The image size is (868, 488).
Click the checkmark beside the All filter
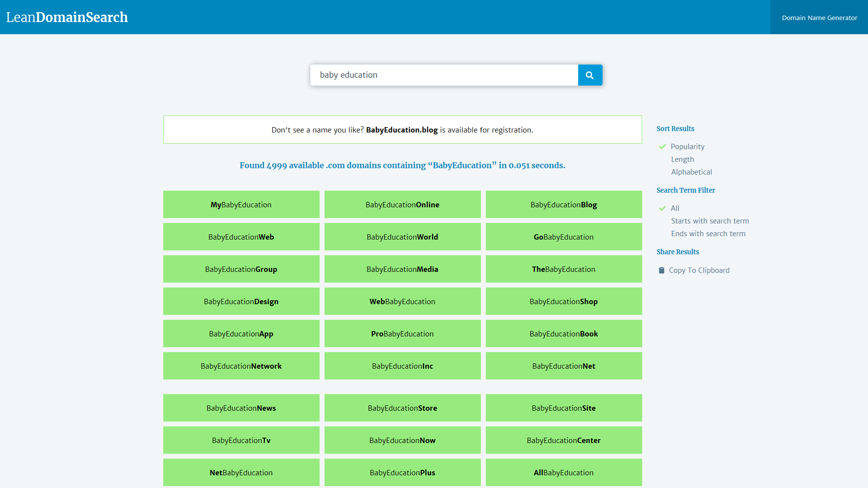(x=663, y=208)
